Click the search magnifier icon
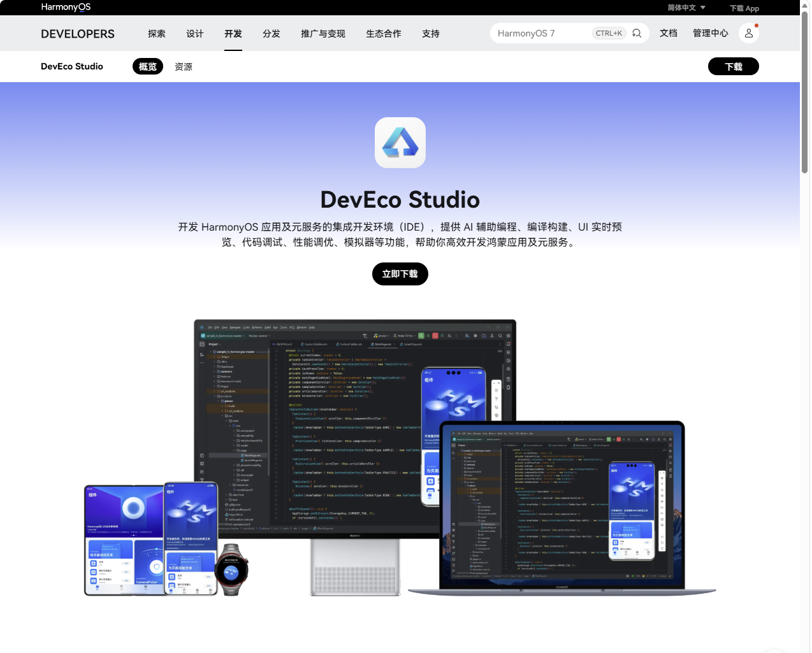 tap(637, 33)
